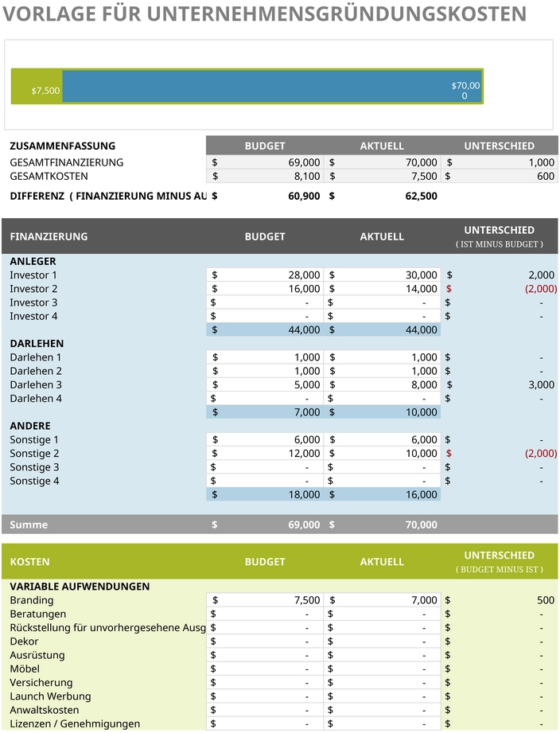Image resolution: width=560 pixels, height=733 pixels.
Task: Select Investor 2 budget cell 16,000
Action: [x=265, y=289]
